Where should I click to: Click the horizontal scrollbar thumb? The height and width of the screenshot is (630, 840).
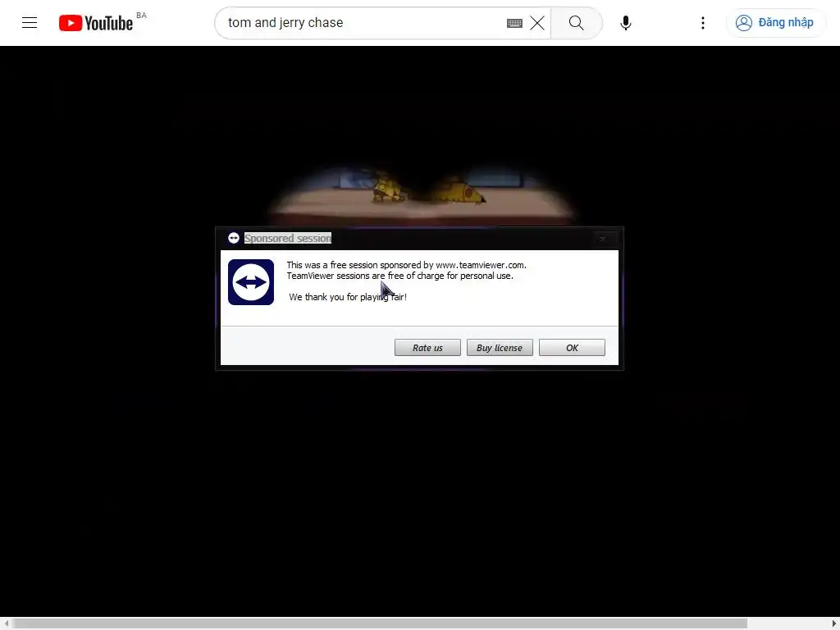[380, 623]
